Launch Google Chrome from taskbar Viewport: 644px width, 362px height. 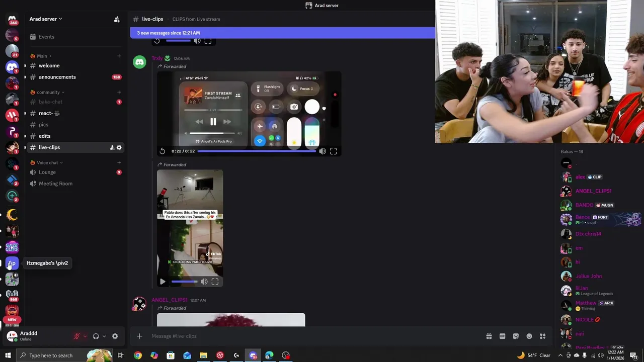point(138,355)
